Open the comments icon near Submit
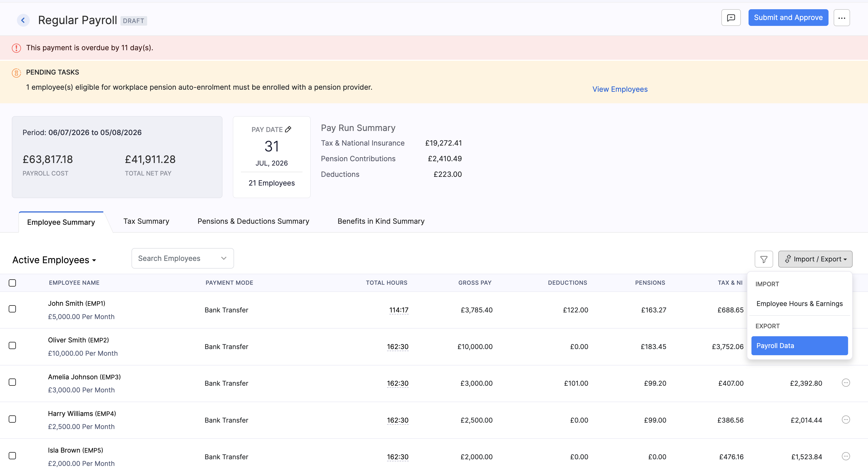Screen dimensions: 868x469 tap(731, 17)
